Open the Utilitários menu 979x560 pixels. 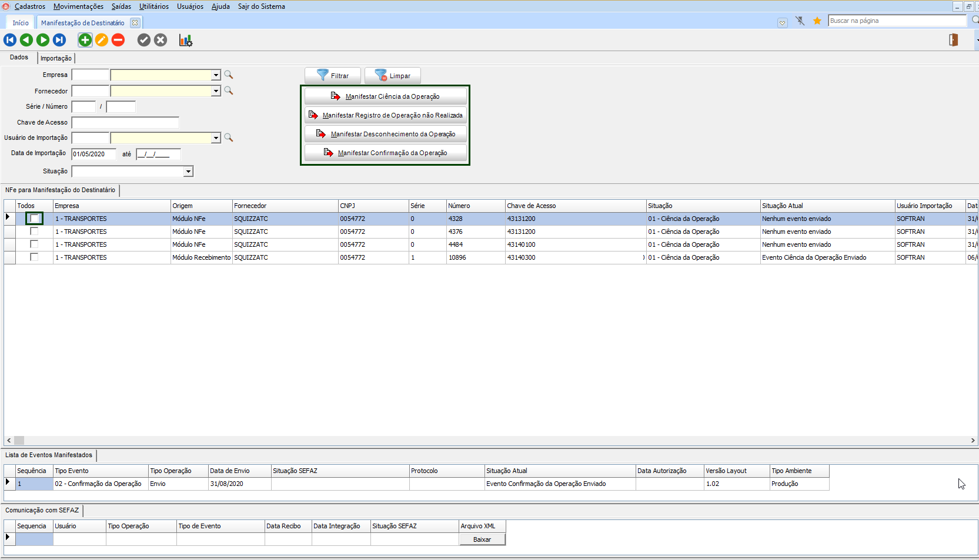pyautogui.click(x=154, y=6)
